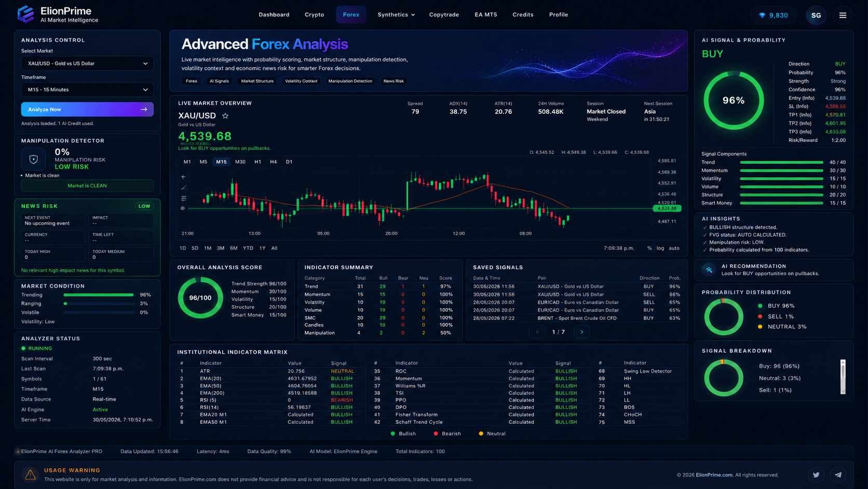Expand the Synthetics menu
This screenshot has height=489, width=868.
pos(396,15)
